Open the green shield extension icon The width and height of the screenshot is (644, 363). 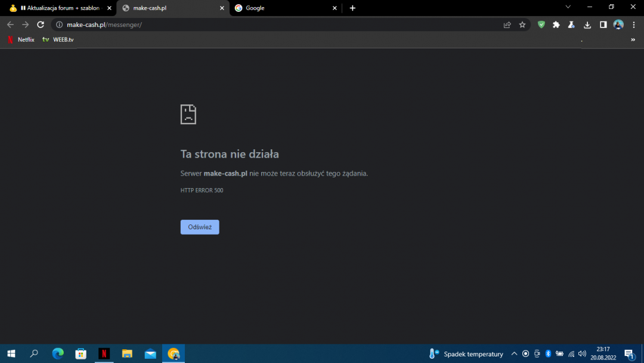[541, 24]
